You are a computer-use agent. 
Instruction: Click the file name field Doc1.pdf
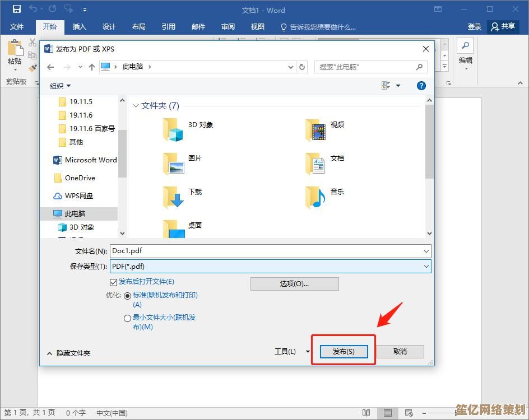pyautogui.click(x=271, y=251)
